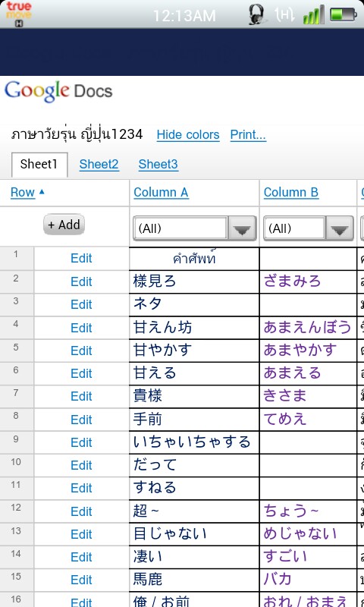This screenshot has height=607, width=364.
Task: Click the cell containing ざまみろ
Action: [308, 281]
